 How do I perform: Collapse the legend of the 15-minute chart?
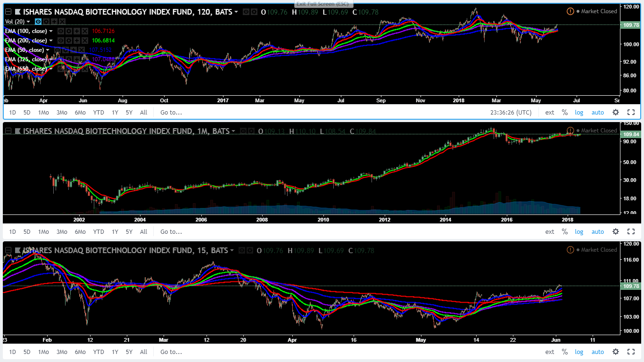pos(8,251)
